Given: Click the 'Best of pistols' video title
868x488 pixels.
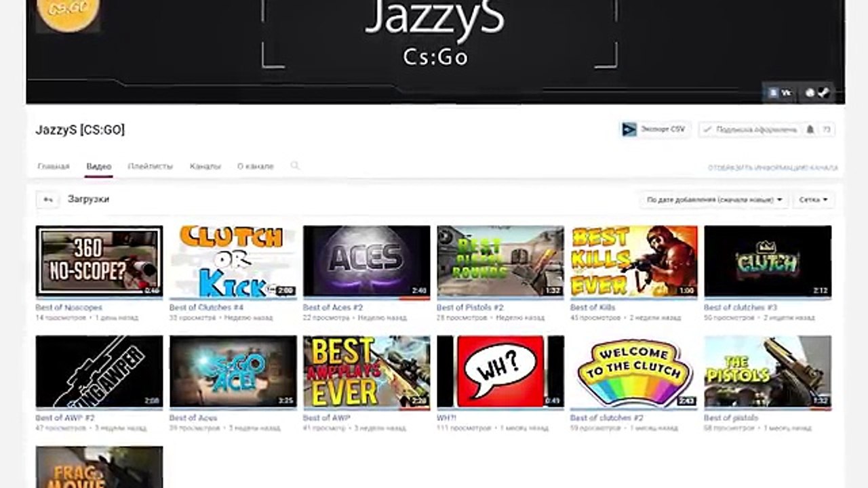Looking at the screenshot, I should (x=731, y=418).
